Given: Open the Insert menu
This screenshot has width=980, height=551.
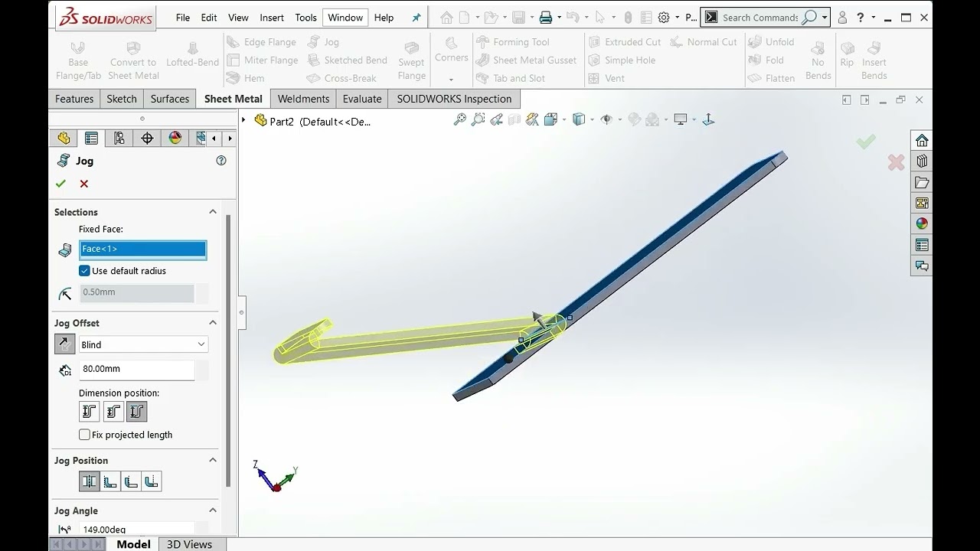Looking at the screenshot, I should (272, 18).
